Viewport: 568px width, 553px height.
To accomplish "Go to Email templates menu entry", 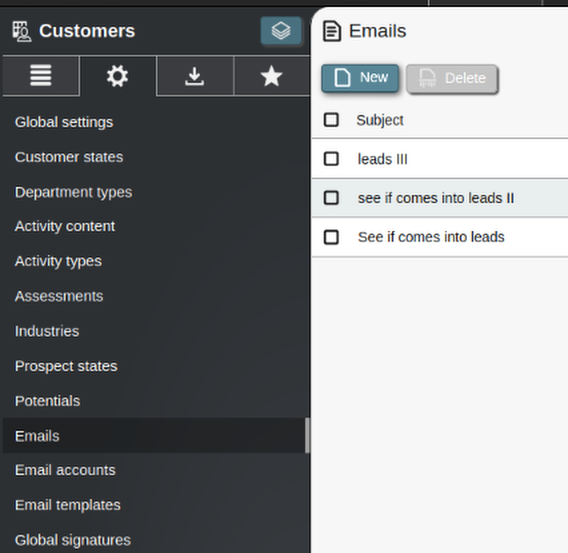I will [x=68, y=505].
